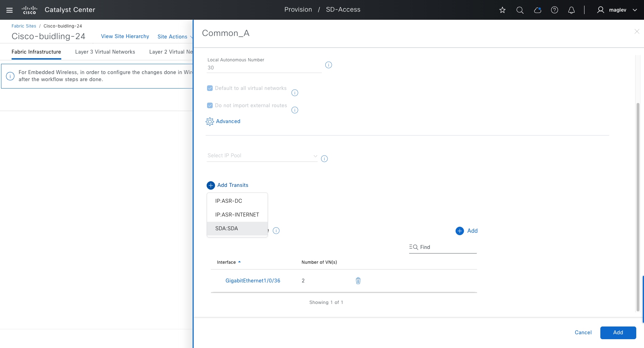Open the GigabitEthernet1/0/36 interface link
644x348 pixels.
point(253,281)
